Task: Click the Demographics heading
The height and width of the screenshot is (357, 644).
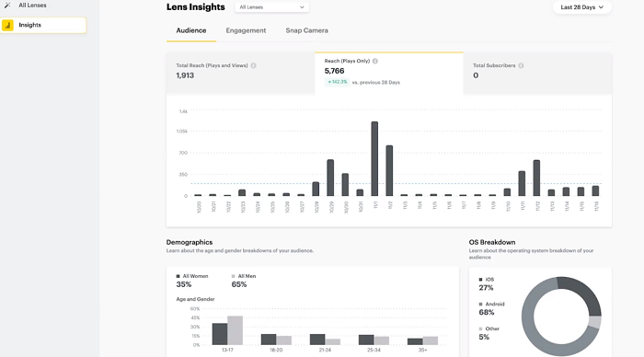Action: (x=190, y=242)
